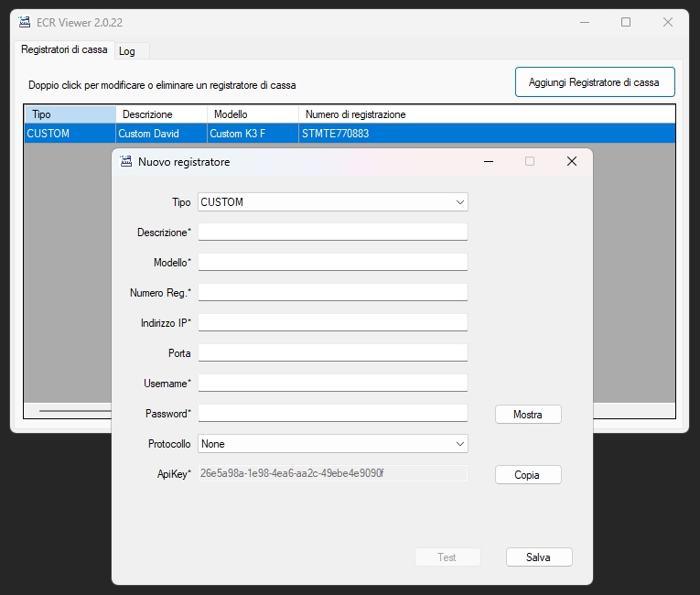
Task: Copy the ApiKey with the Copia button
Action: [x=527, y=475]
